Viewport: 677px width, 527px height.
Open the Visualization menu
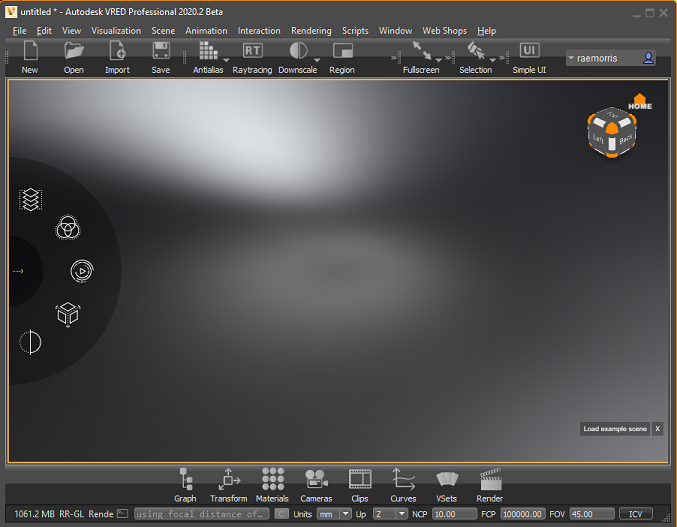(116, 31)
